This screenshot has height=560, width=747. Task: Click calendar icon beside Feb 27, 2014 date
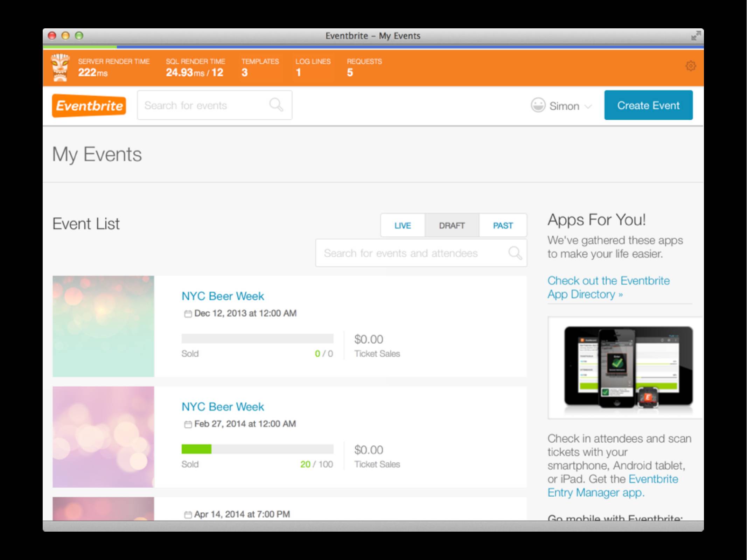[188, 424]
